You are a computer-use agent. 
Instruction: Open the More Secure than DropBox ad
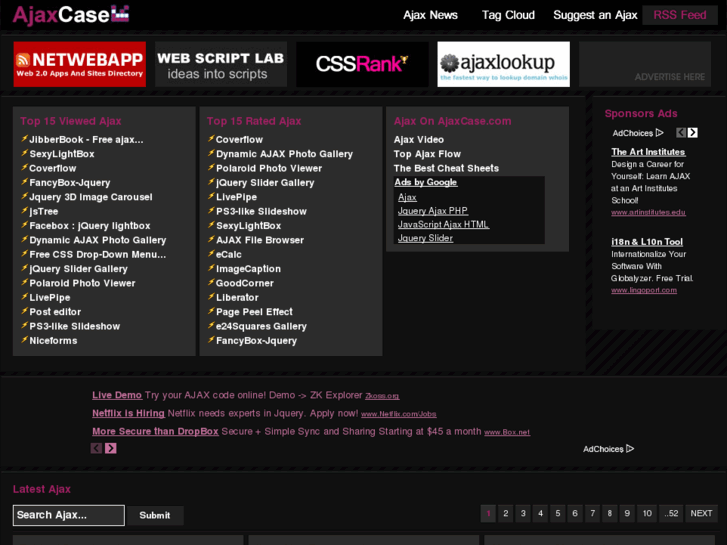coord(155,431)
